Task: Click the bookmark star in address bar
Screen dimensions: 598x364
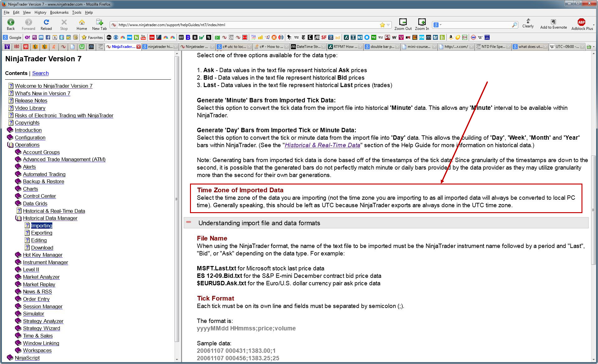Action: pos(382,25)
